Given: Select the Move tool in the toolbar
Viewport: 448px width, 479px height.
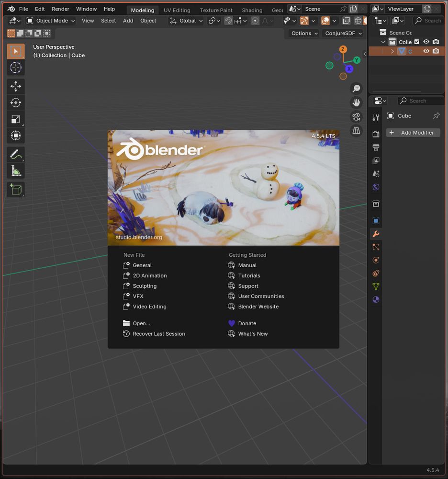Looking at the screenshot, I should tap(16, 86).
